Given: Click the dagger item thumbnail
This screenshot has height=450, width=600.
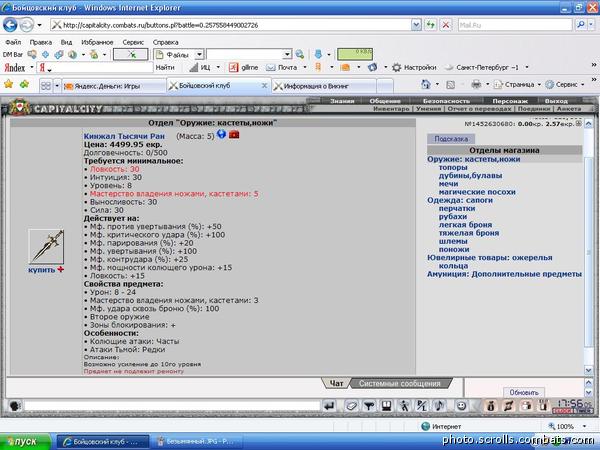Looking at the screenshot, I should point(46,247).
